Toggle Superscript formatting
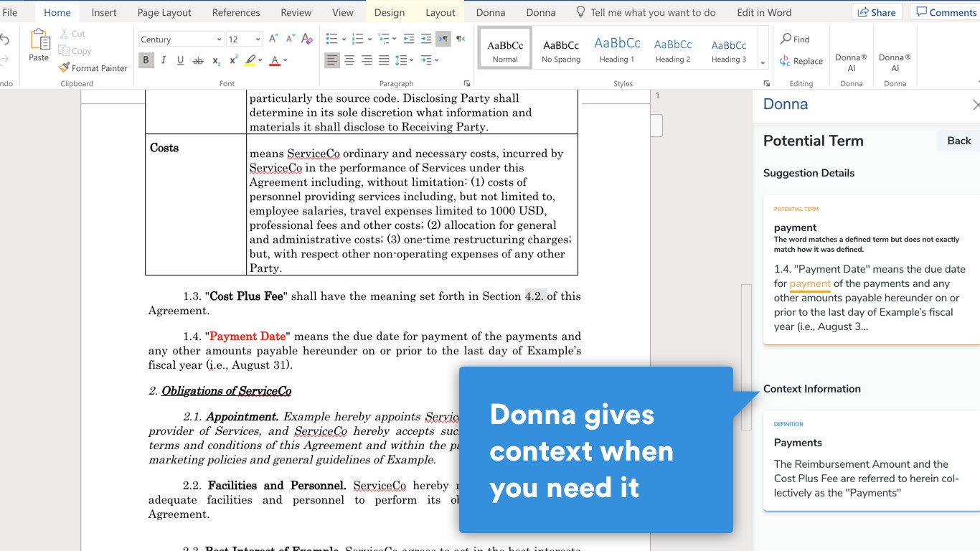Viewport: 980px width, 551px height. pyautogui.click(x=233, y=60)
